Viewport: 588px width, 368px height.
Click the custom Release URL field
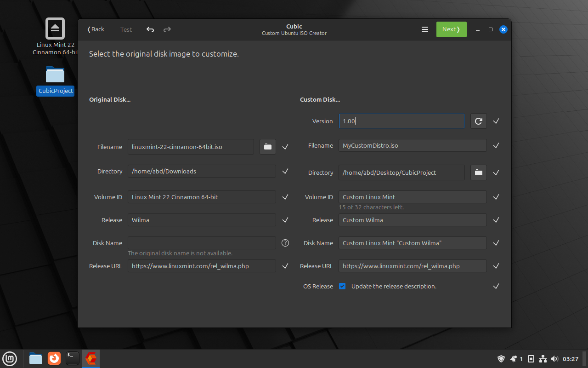point(412,266)
